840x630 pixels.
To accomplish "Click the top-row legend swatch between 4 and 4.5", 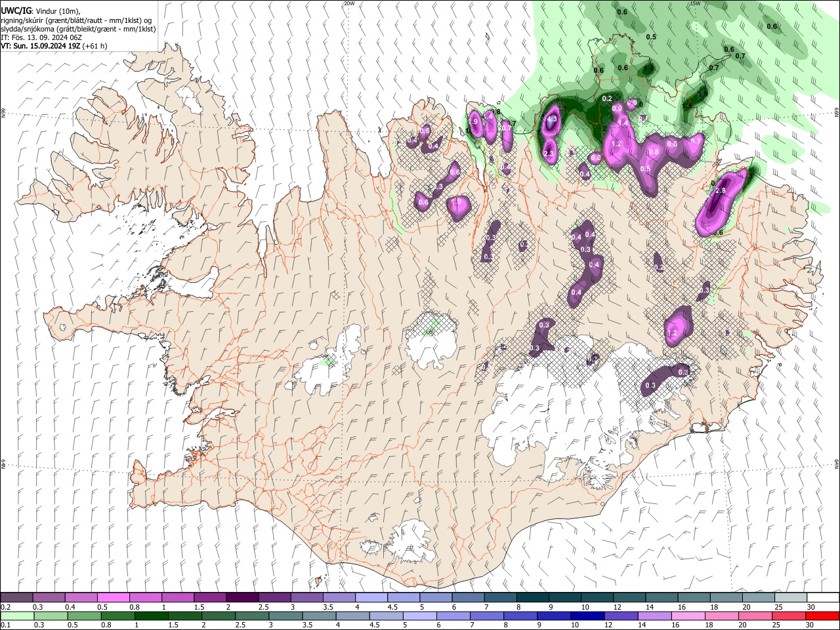I will point(371,598).
